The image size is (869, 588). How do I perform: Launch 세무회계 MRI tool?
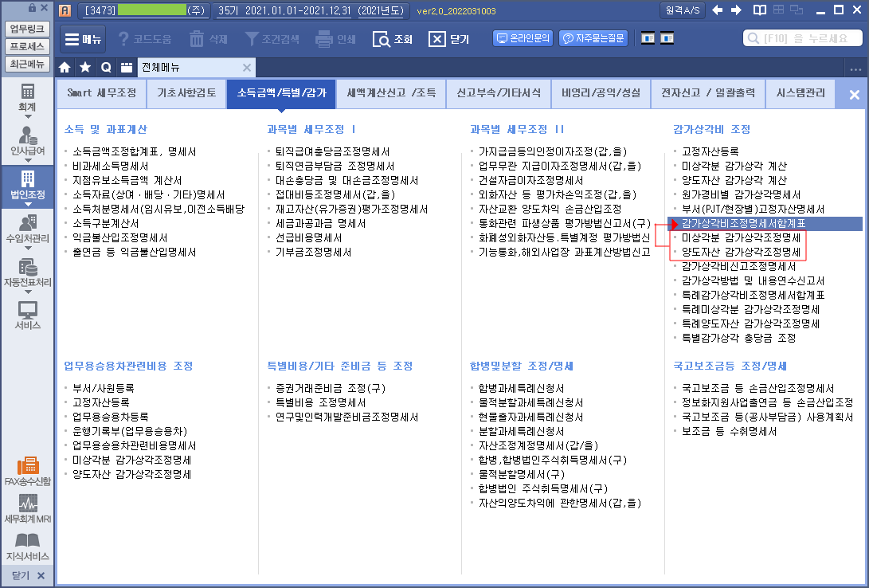[x=28, y=507]
